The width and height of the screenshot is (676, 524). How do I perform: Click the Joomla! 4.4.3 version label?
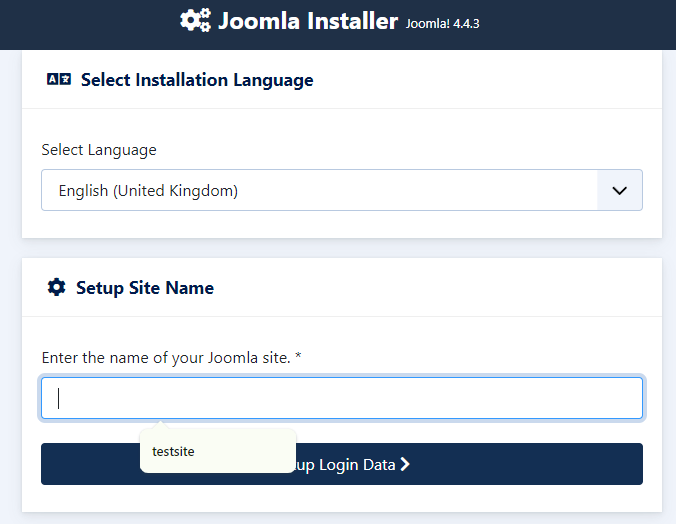(x=443, y=23)
